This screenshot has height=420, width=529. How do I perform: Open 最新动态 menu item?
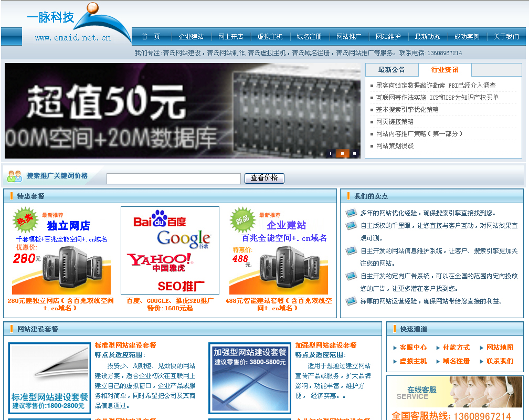[427, 36]
